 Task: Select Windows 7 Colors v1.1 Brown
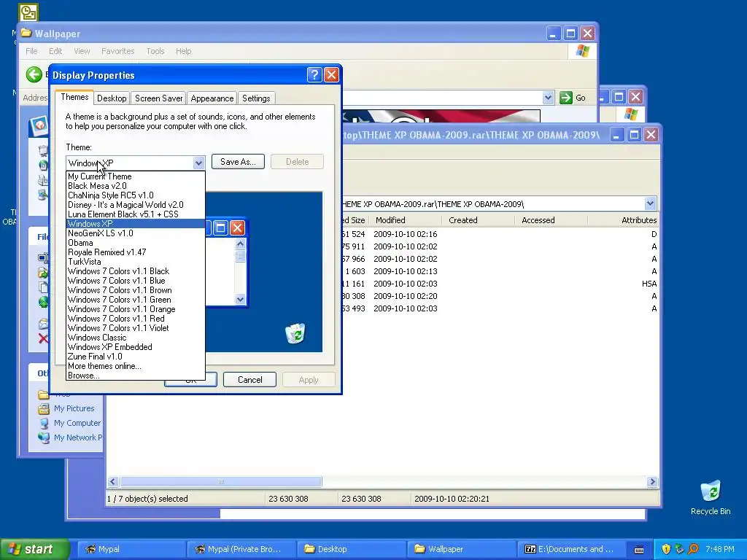[135, 290]
